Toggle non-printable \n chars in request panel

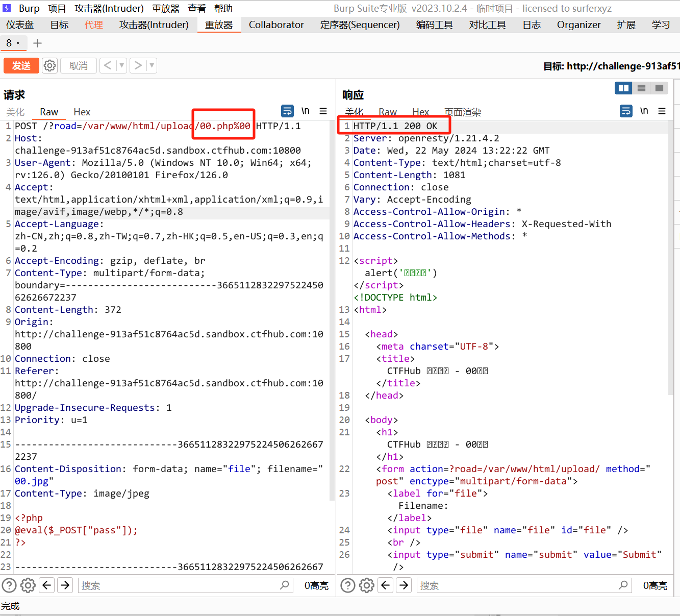tap(306, 111)
